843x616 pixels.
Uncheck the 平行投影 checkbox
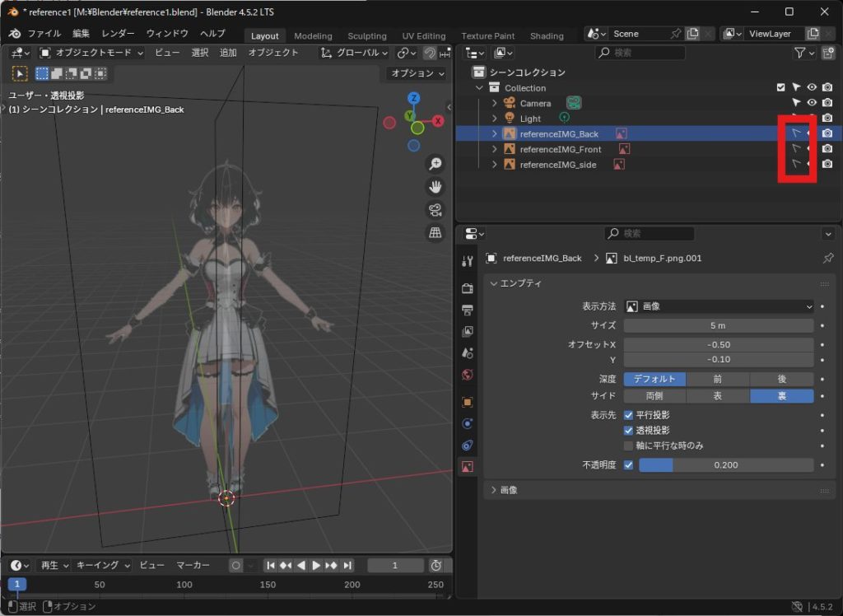[x=629, y=415]
